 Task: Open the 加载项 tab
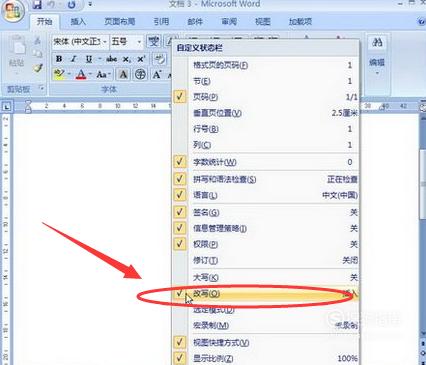[300, 22]
